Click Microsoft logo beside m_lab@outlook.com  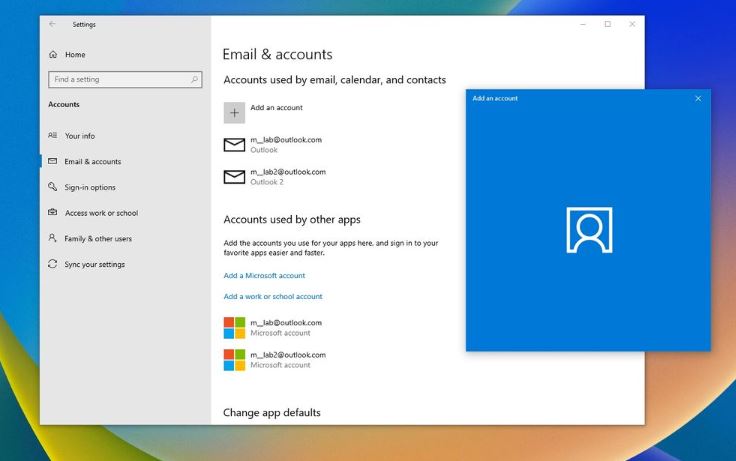click(x=234, y=328)
